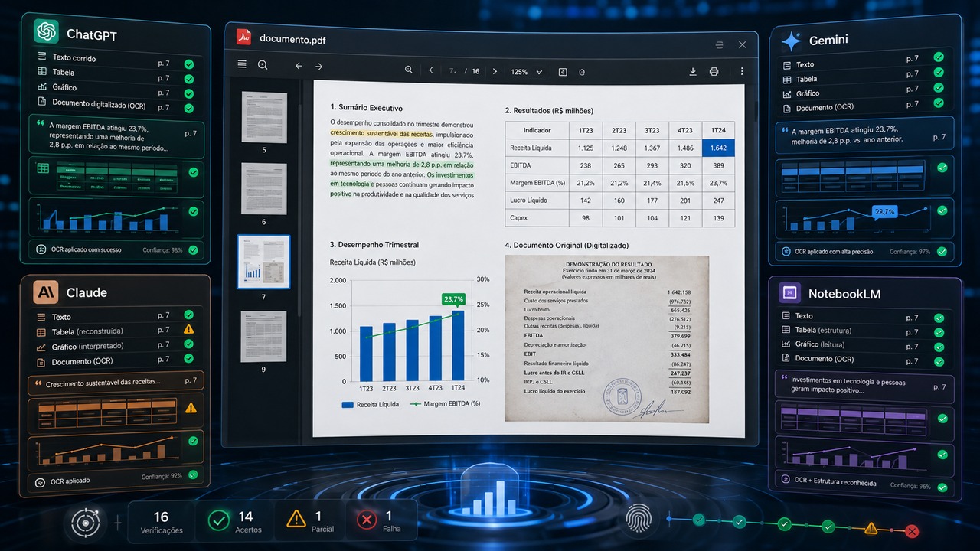Select the page 6 thumbnail
This screenshot has width=980, height=551.
click(x=264, y=188)
